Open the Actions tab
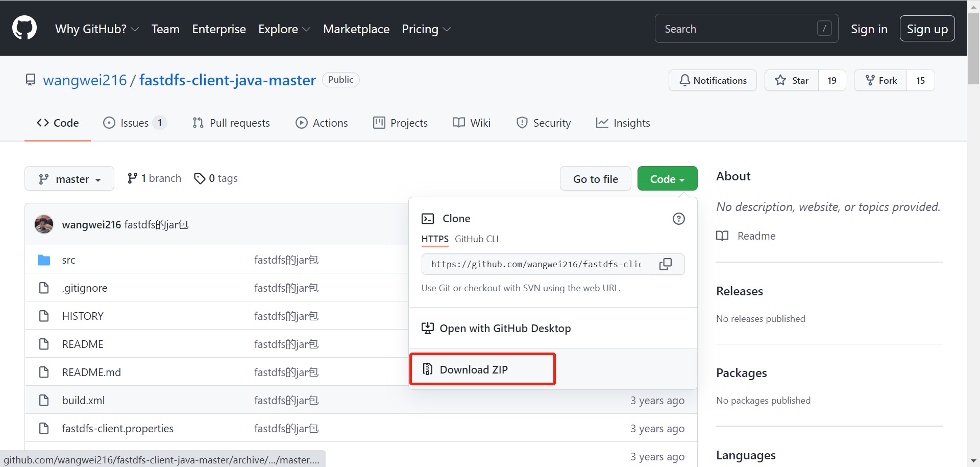The height and width of the screenshot is (467, 980). coord(322,123)
